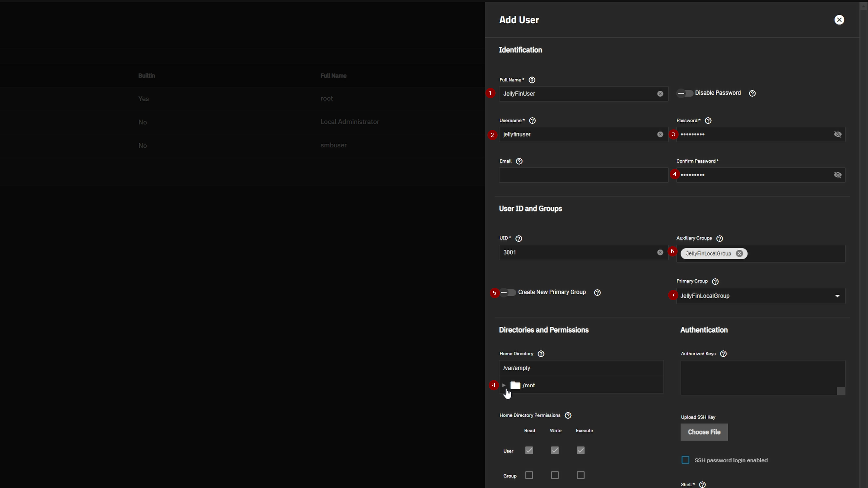
Task: Select the root user row
Action: click(x=242, y=99)
